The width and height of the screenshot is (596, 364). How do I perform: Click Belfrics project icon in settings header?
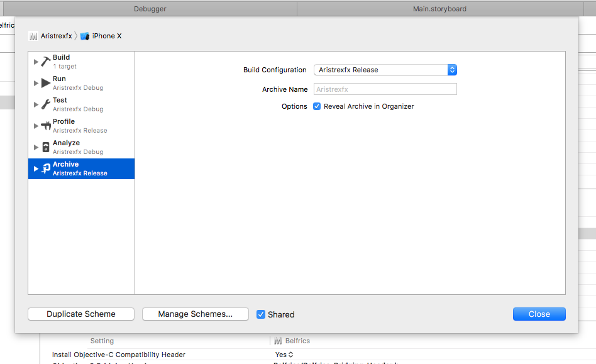[278, 341]
